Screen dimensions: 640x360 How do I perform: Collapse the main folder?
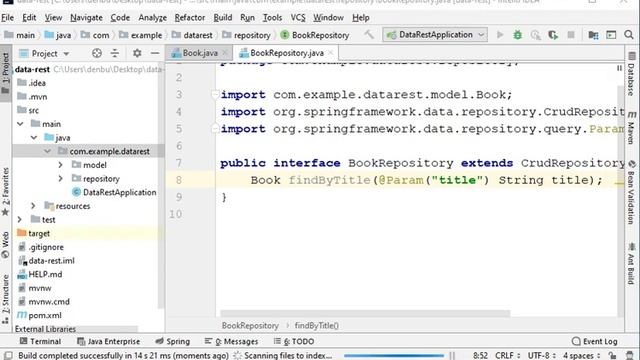20,124
